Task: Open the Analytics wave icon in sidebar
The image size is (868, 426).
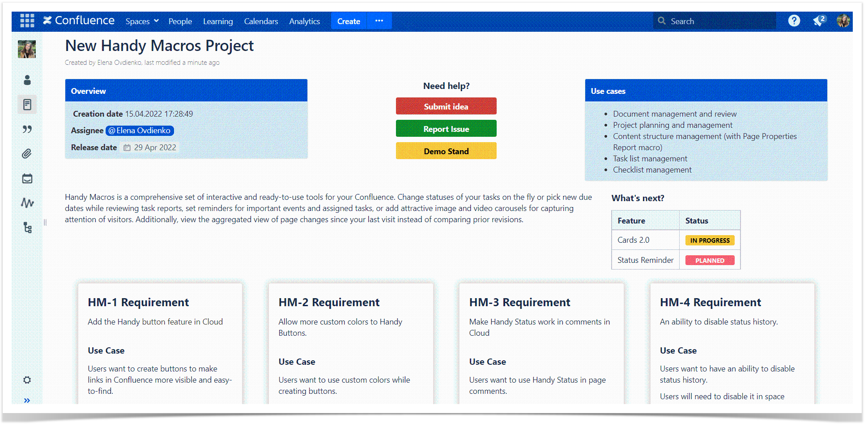Action: coord(27,203)
